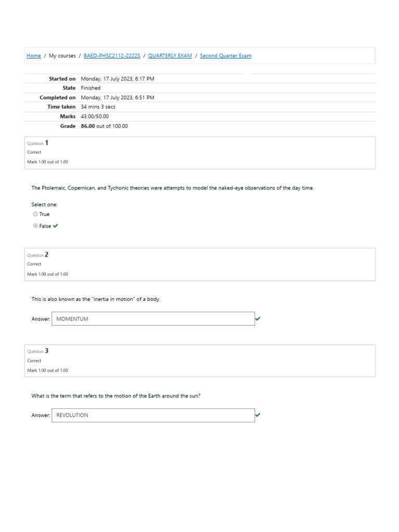Click the checkmark next to MOMENTUM answer
Image resolution: width=399 pixels, height=532 pixels.
[258, 319]
